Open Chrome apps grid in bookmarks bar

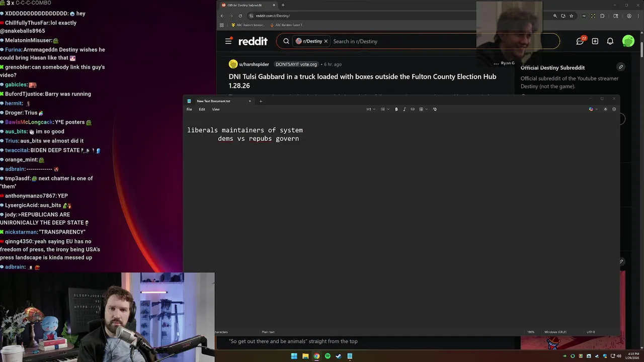point(222,25)
